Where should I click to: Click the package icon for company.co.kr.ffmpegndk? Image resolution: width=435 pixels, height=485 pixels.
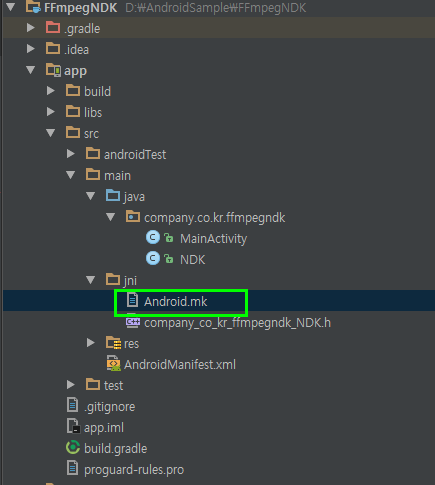133,216
